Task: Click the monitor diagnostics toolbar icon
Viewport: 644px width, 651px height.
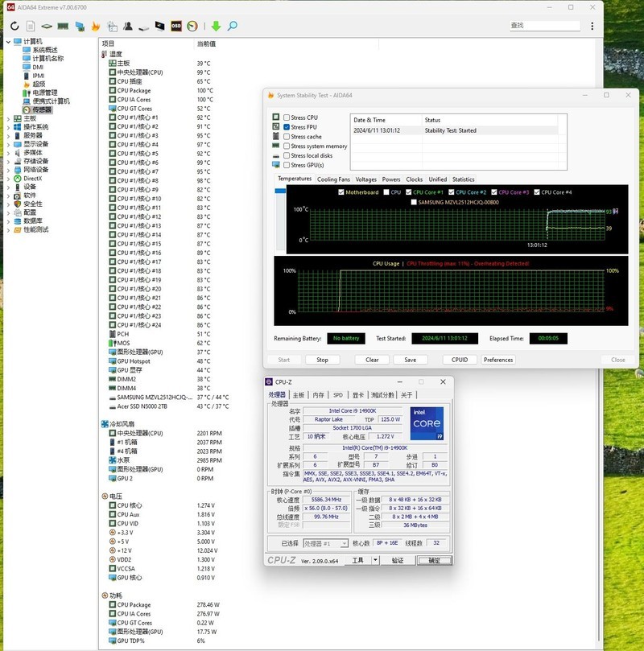Action: pyautogui.click(x=159, y=27)
